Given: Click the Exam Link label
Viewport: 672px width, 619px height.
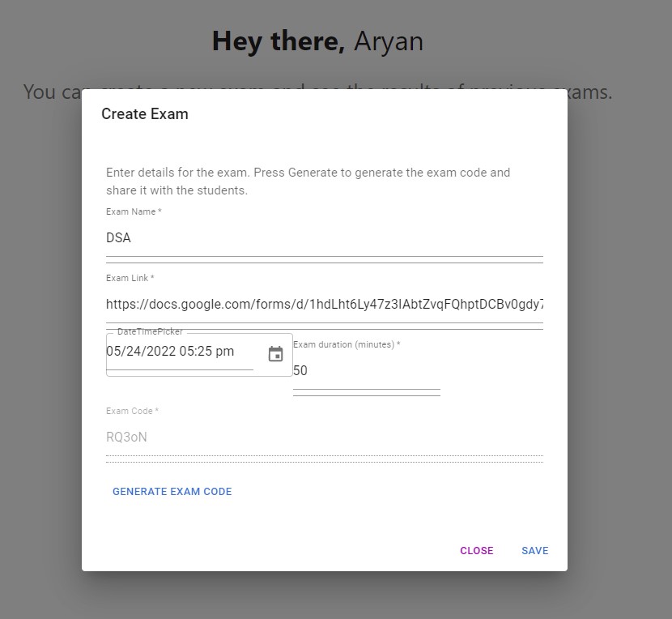Looking at the screenshot, I should [x=130, y=278].
